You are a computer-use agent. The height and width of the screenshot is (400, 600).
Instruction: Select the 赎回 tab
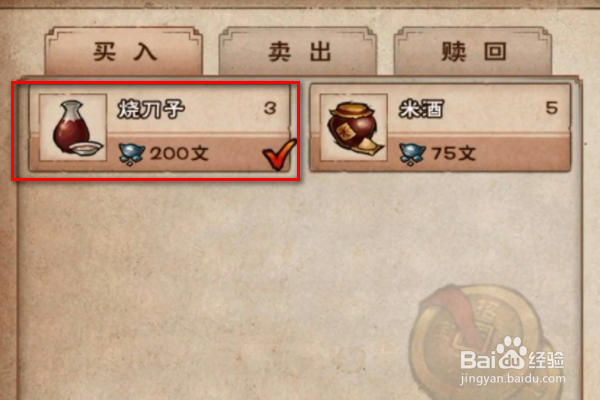(473, 51)
